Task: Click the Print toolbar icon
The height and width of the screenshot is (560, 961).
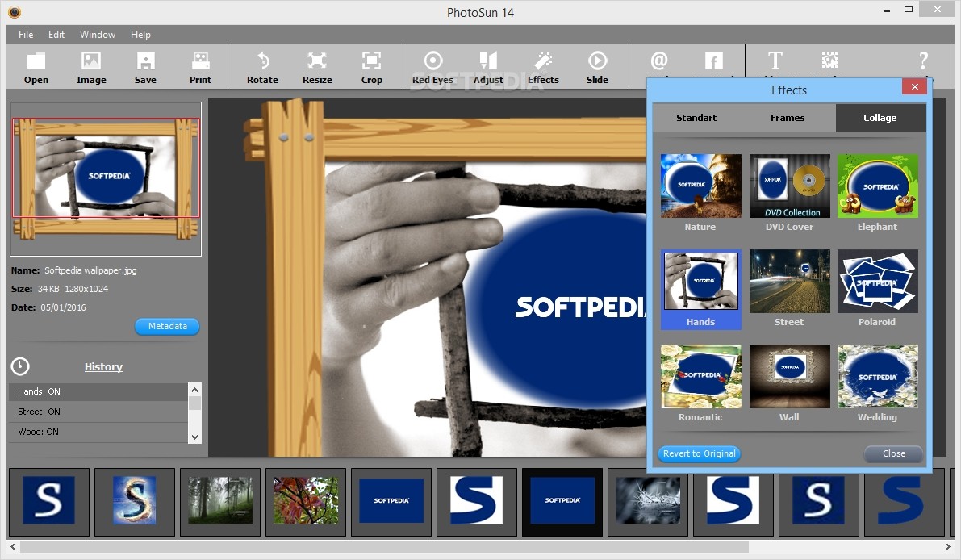Action: (200, 68)
